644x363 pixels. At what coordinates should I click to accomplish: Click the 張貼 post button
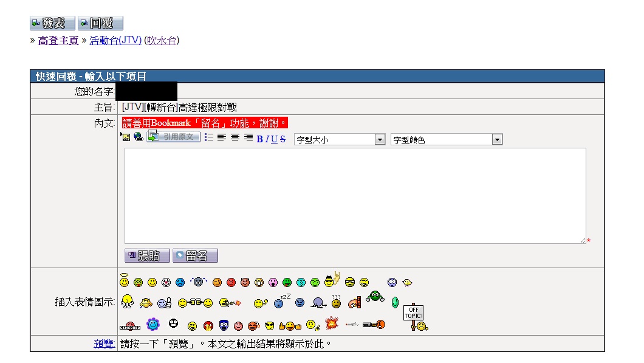click(146, 256)
